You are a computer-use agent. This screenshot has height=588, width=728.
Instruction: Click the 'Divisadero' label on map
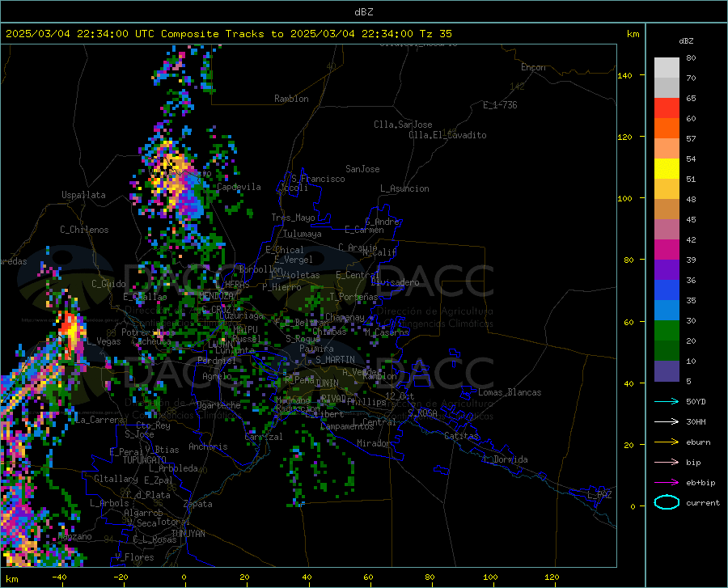[395, 282]
